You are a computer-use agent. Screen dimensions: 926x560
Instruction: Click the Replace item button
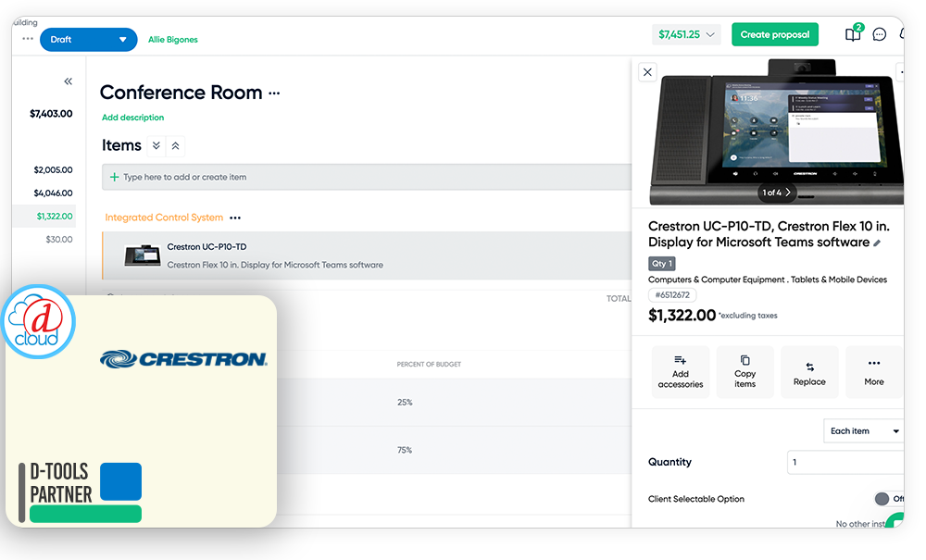coord(809,372)
